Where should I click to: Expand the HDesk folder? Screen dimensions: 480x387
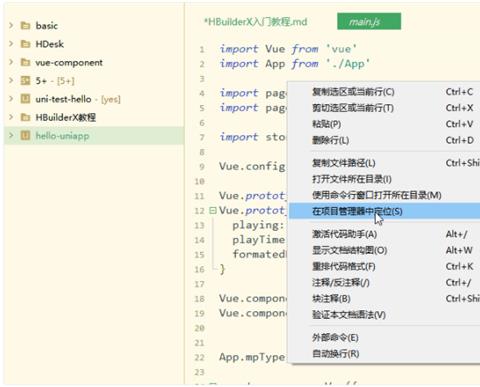pyautogui.click(x=11, y=44)
